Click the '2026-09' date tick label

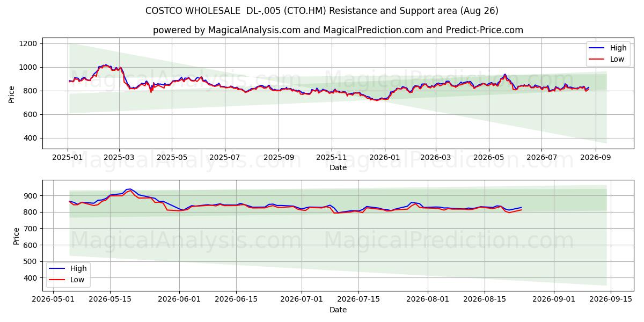[x=595, y=158]
